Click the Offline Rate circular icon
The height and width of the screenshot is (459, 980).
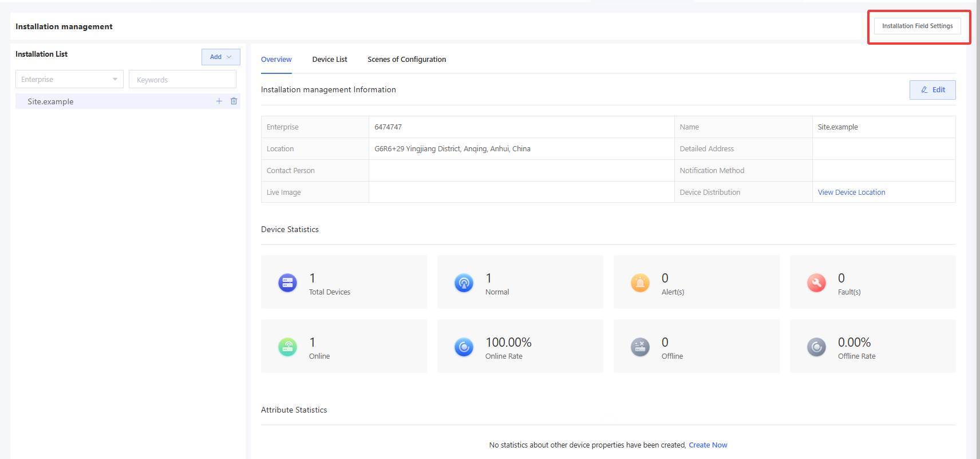(x=816, y=347)
